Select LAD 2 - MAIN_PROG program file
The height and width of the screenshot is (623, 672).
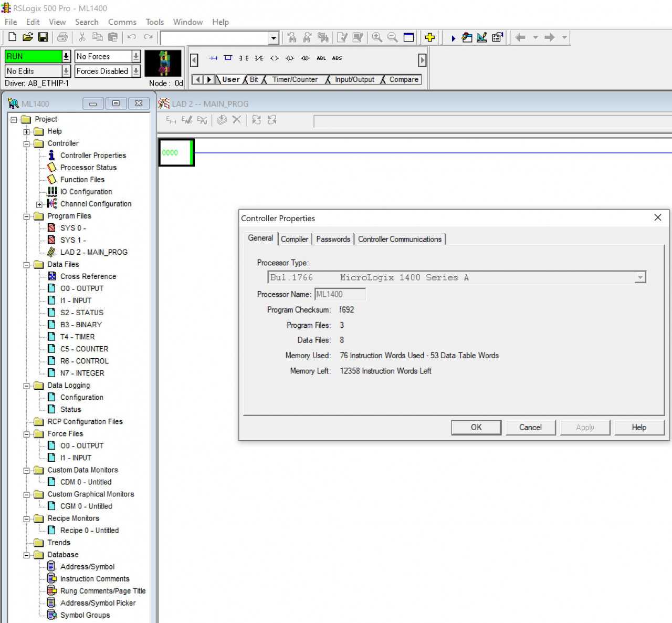coord(94,252)
